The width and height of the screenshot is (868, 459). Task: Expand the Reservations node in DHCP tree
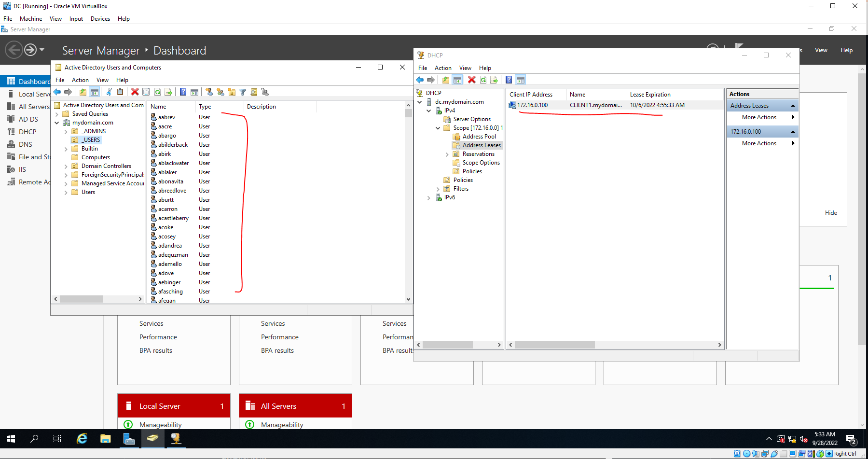point(447,154)
